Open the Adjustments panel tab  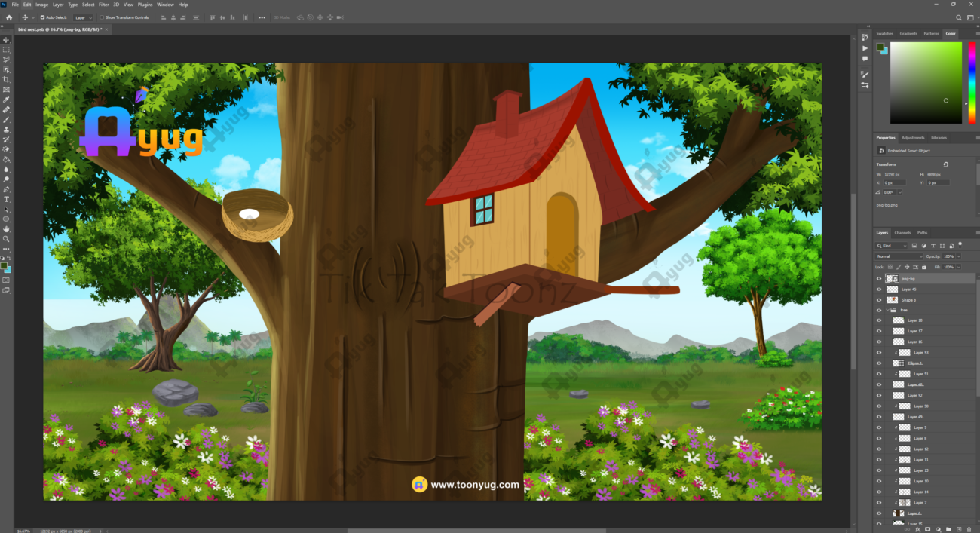(x=913, y=138)
